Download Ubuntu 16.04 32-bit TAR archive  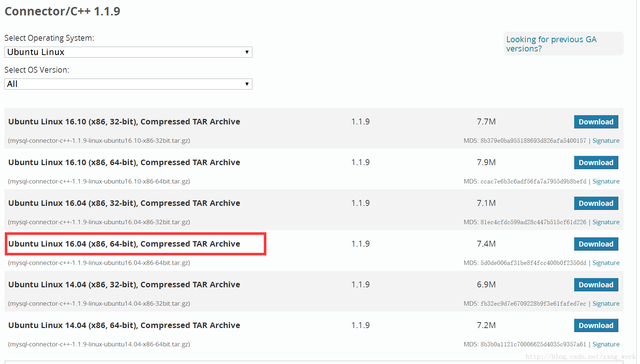[x=596, y=203]
